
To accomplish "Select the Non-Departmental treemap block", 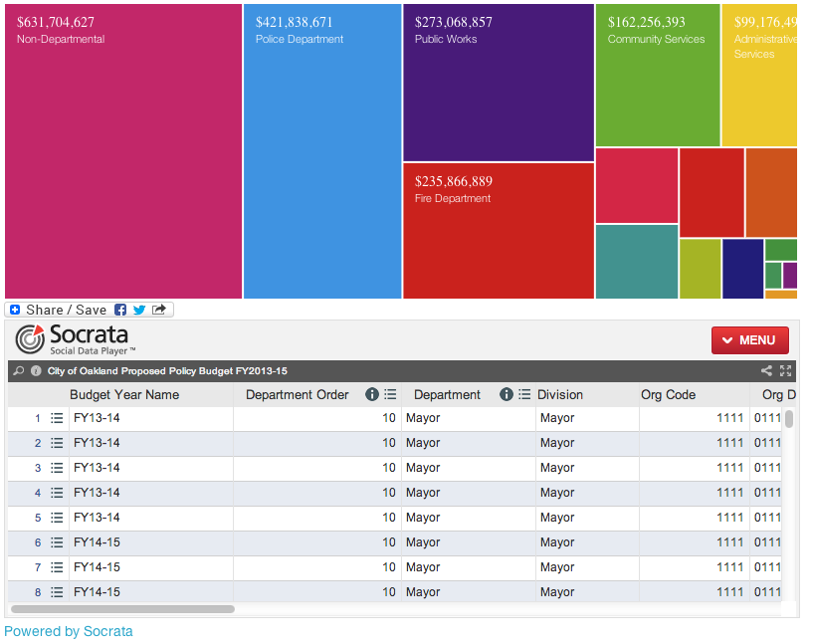I will coord(123,151).
